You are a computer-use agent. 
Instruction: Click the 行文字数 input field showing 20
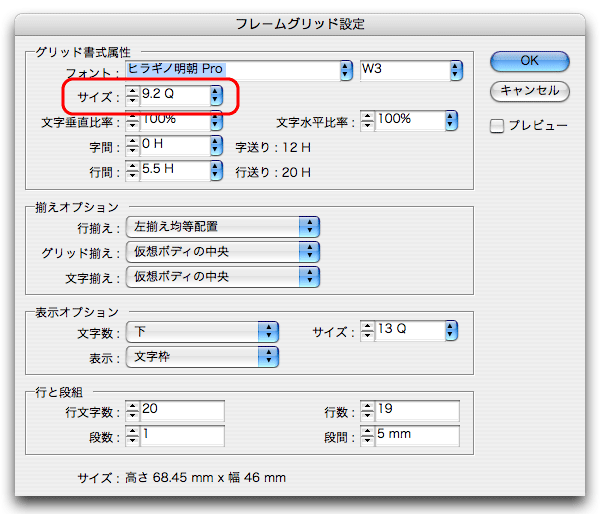click(182, 411)
